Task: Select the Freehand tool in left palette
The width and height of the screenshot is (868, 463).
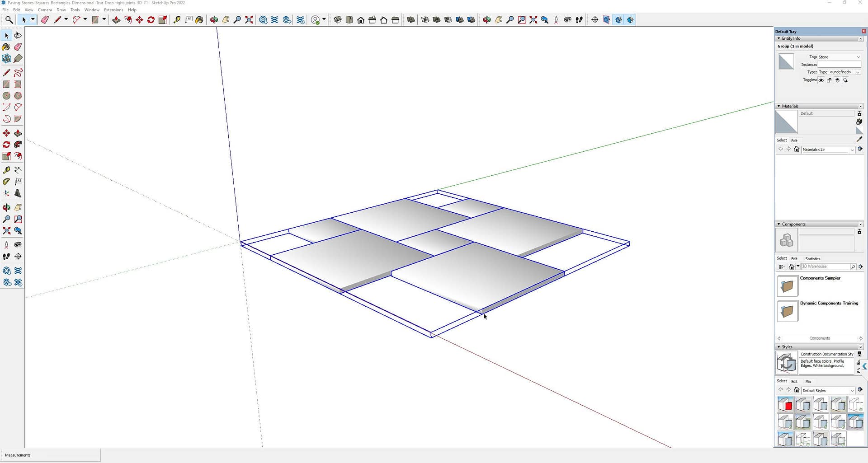Action: click(18, 73)
